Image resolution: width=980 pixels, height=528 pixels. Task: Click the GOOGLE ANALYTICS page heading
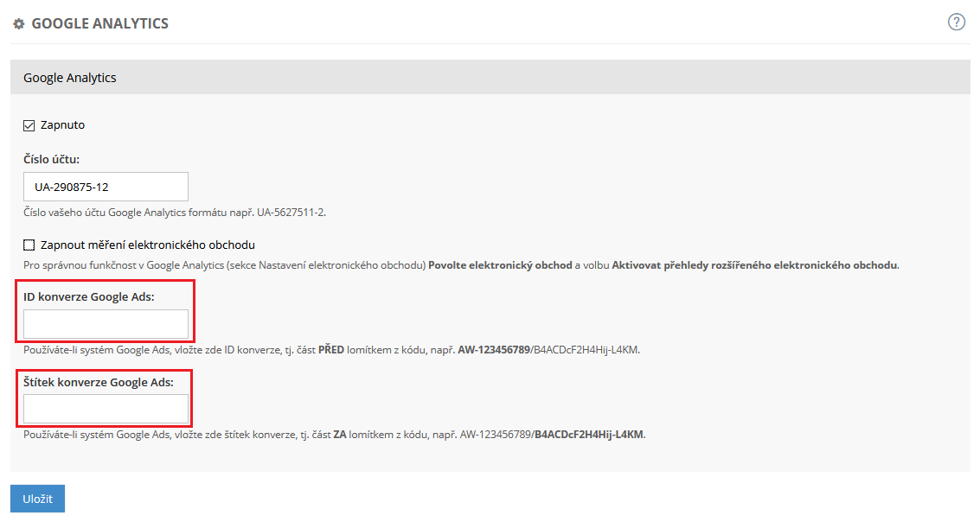click(99, 23)
